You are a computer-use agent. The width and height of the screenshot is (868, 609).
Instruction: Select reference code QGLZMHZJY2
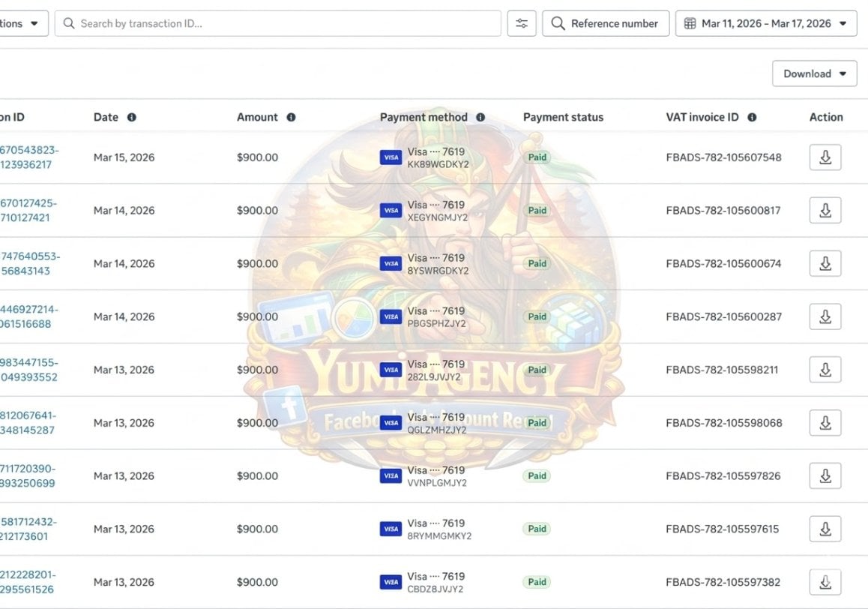coord(437,430)
